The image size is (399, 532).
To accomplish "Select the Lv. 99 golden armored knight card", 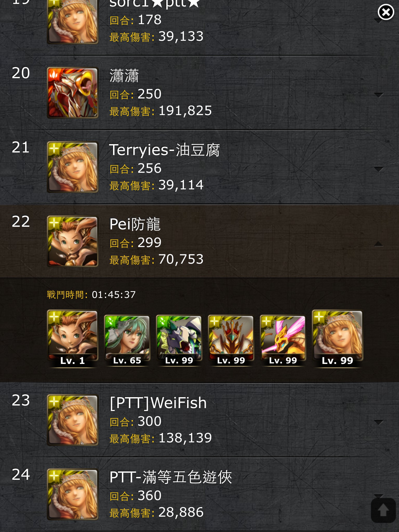I will click(x=231, y=341).
